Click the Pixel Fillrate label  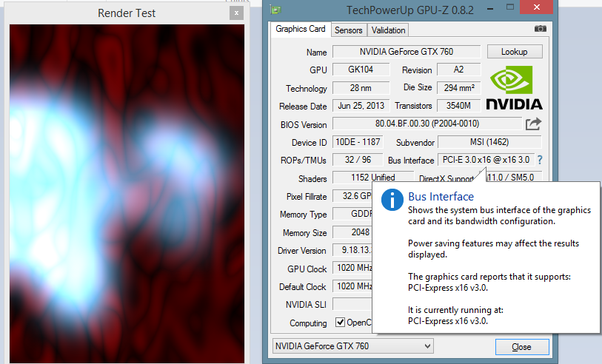[307, 197]
